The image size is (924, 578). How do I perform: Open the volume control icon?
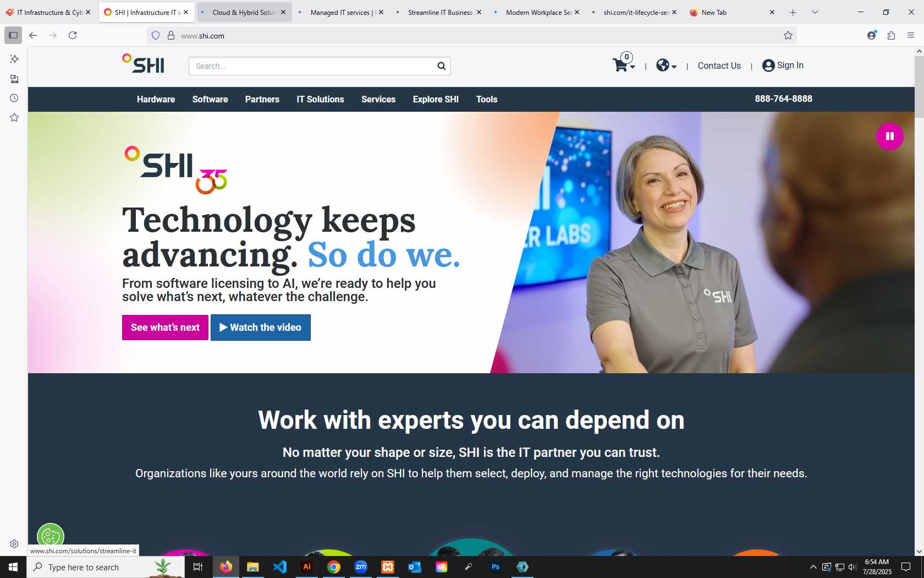pyautogui.click(x=853, y=567)
